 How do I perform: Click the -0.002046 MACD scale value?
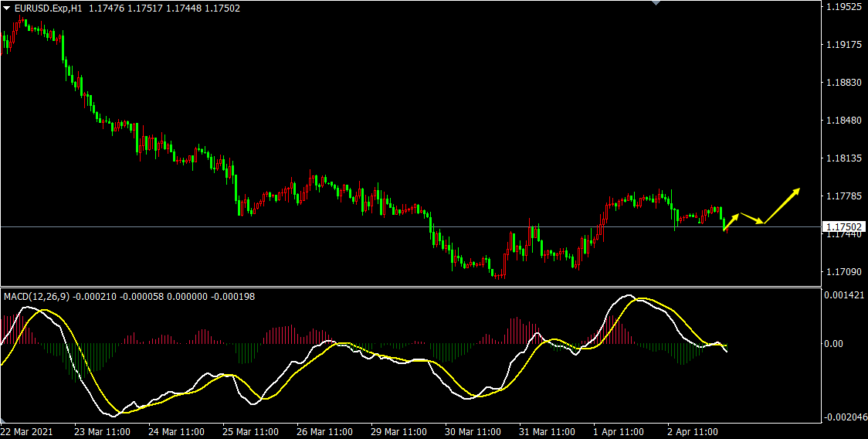pos(845,417)
